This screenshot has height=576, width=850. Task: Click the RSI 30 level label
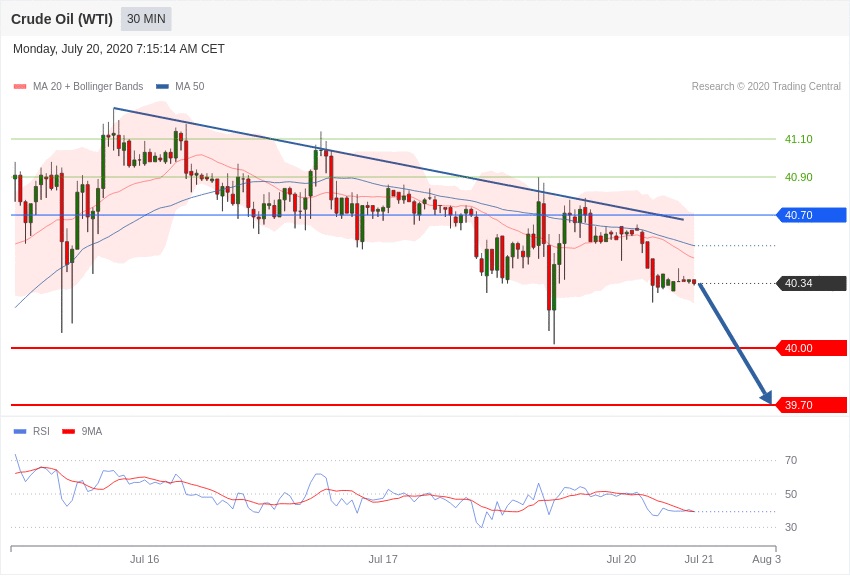pos(791,527)
